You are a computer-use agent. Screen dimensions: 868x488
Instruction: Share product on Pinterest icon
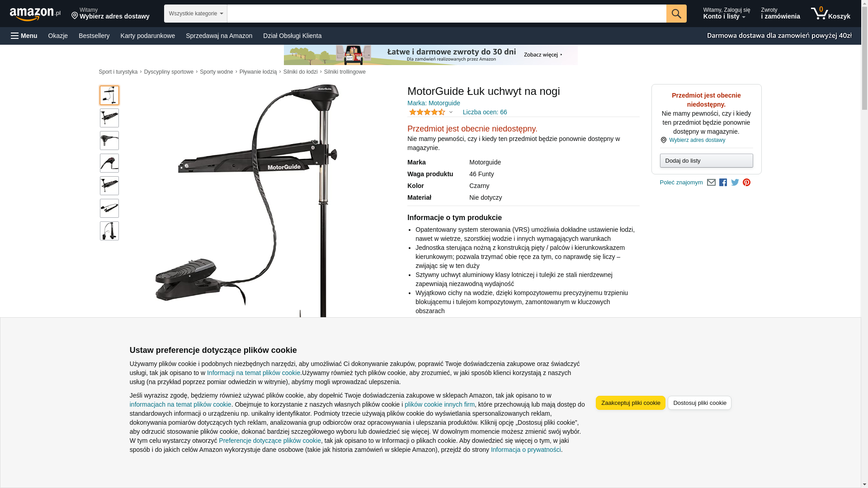pos(746,183)
